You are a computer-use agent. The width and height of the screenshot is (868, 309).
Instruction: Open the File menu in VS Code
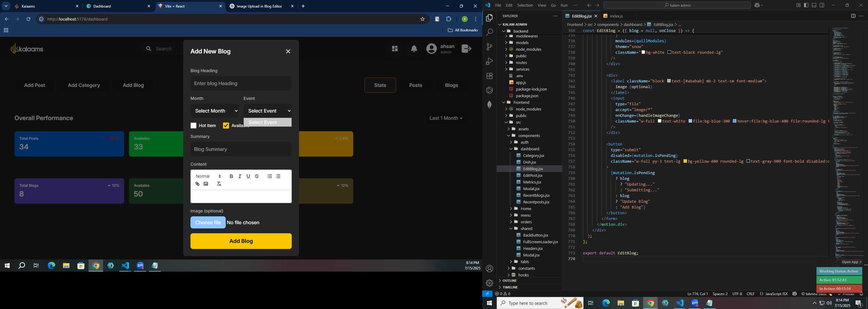[498, 5]
